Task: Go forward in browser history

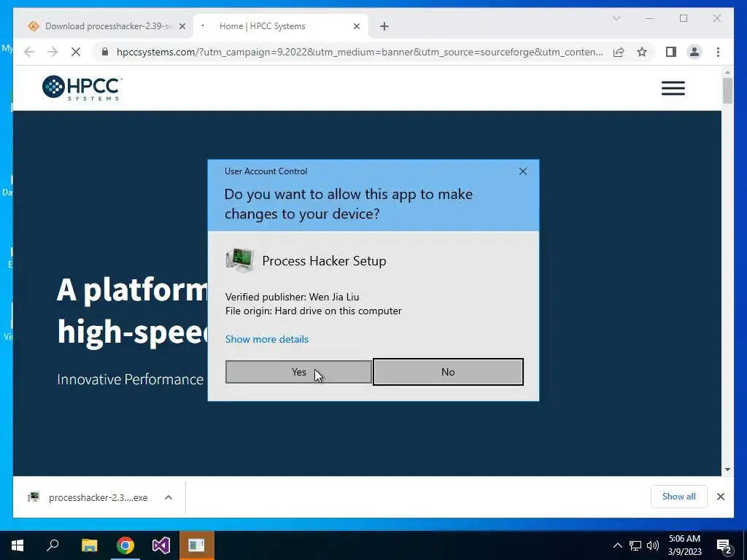Action: point(53,52)
